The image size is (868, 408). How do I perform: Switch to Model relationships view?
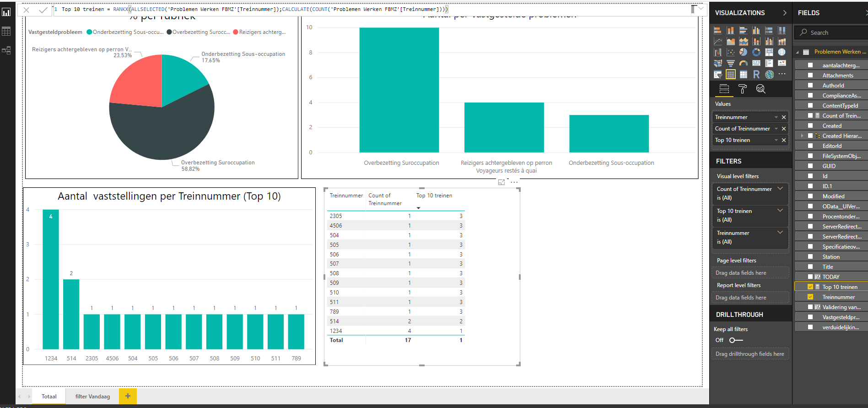6,50
